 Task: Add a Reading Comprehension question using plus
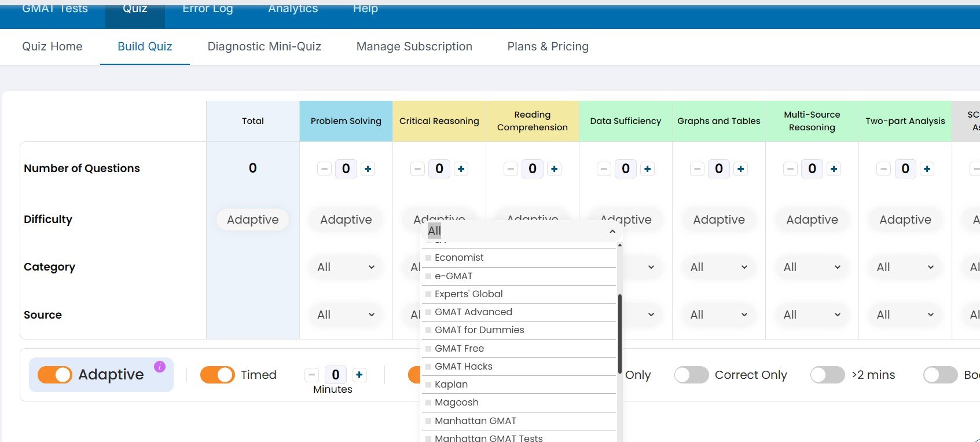point(554,169)
